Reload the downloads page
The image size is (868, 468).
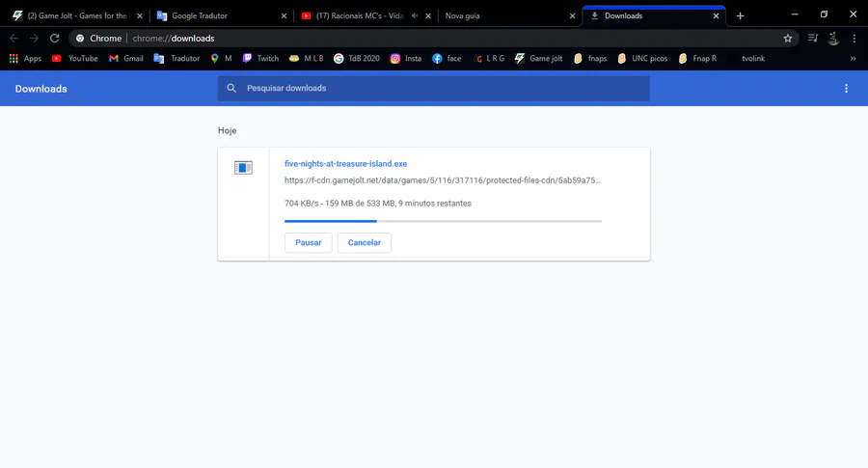click(x=54, y=39)
